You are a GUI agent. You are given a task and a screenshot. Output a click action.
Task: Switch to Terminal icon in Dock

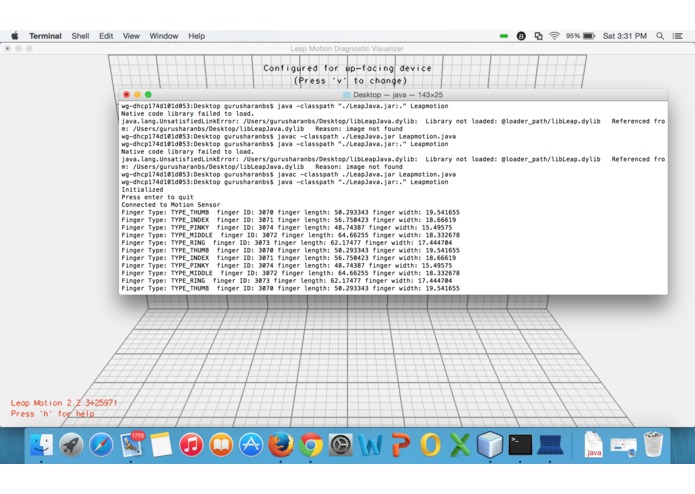(520, 444)
